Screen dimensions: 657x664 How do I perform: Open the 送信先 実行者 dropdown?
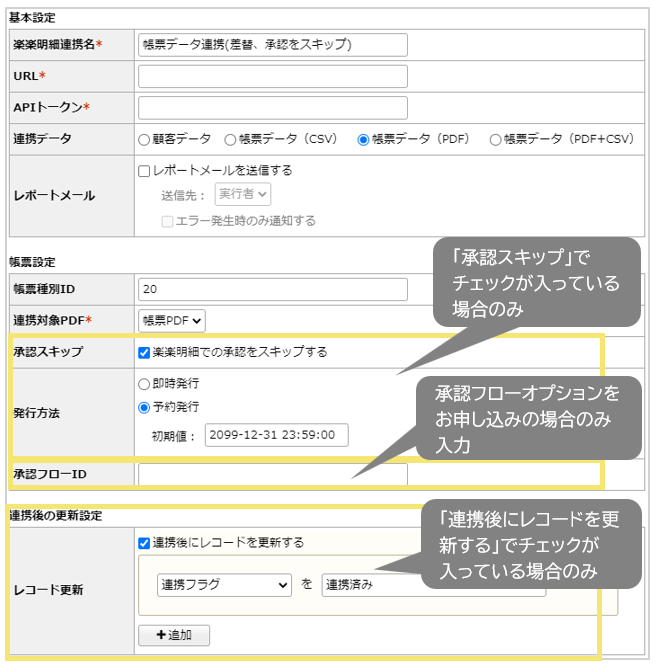(243, 195)
